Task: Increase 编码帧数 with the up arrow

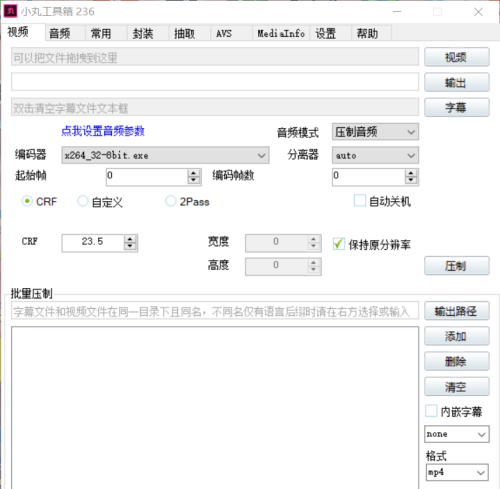Action: 411,173
